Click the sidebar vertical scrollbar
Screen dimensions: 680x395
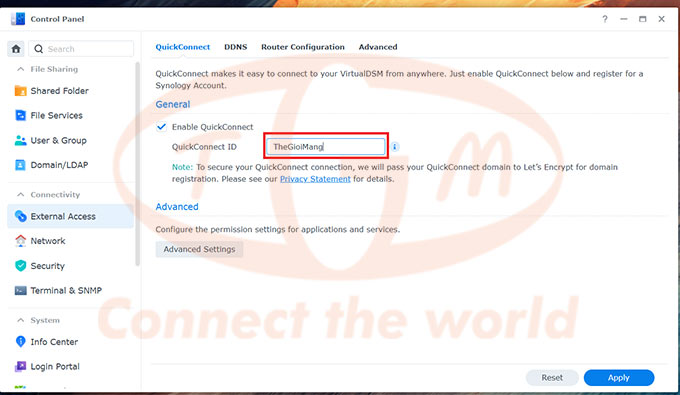[x=137, y=164]
